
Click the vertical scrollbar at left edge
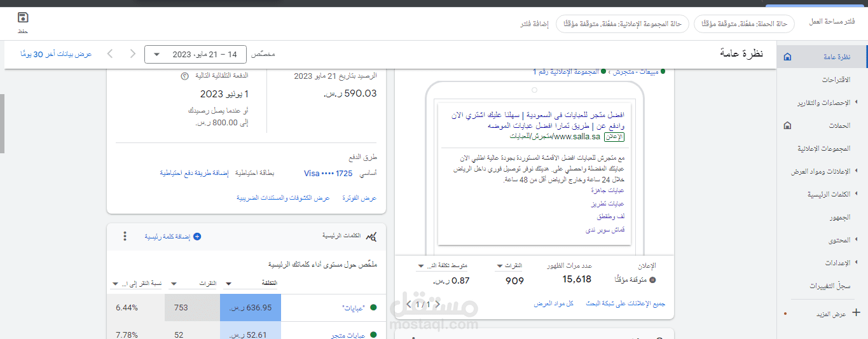click(x=2, y=124)
